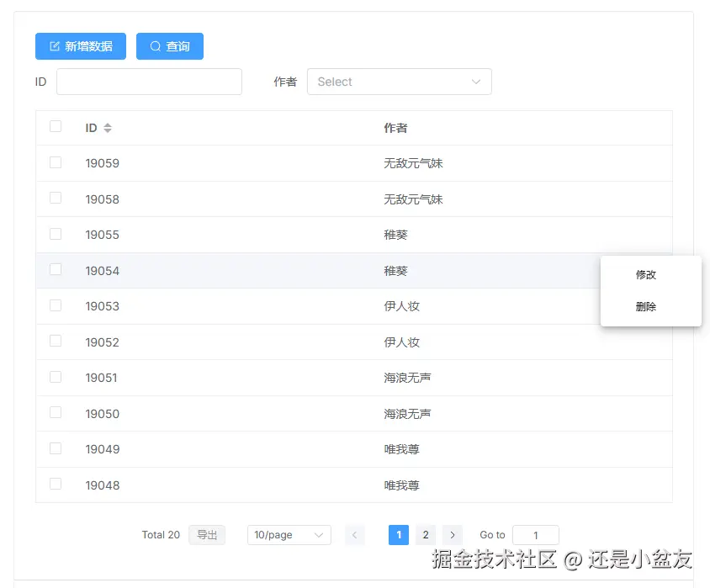Viewport: 710px width, 588px height.
Task: Click ID cell 19055
Action: pyautogui.click(x=103, y=235)
